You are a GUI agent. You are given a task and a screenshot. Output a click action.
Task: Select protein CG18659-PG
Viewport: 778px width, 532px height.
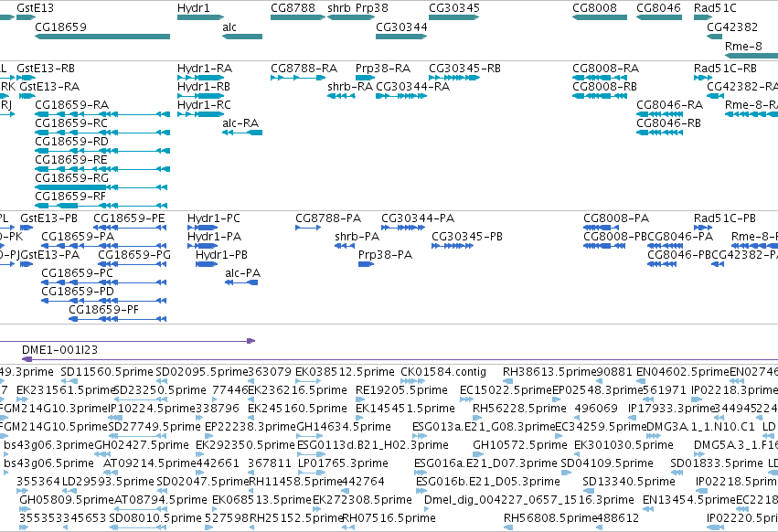[134, 255]
